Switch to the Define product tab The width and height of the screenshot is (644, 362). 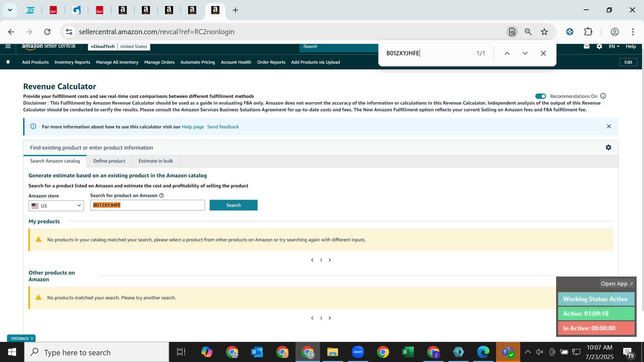tap(109, 161)
